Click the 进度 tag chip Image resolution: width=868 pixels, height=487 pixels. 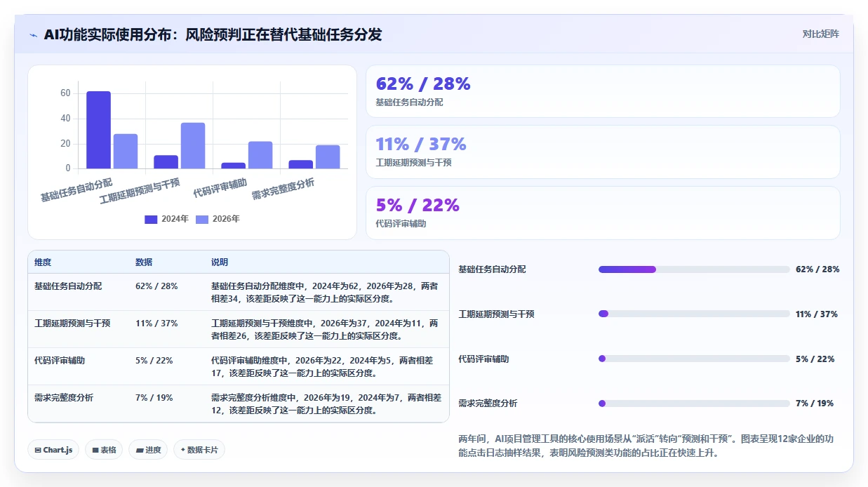[148, 450]
